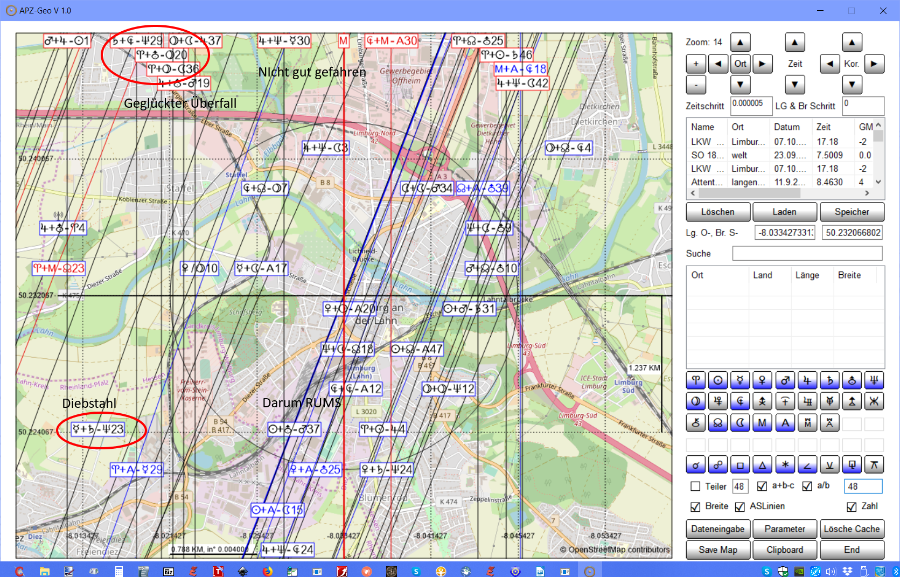Uncheck the a+b-c checkbox
This screenshot has height=577, width=900.
[x=762, y=486]
